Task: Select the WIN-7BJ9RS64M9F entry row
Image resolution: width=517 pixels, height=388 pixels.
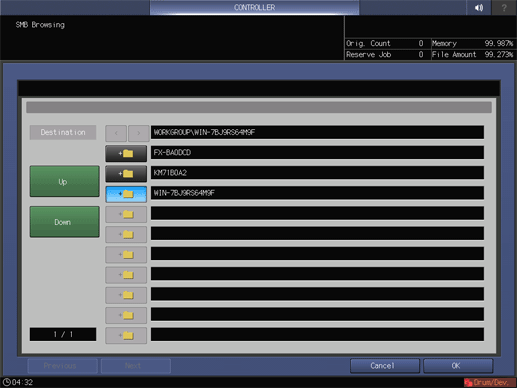Action: coord(317,193)
